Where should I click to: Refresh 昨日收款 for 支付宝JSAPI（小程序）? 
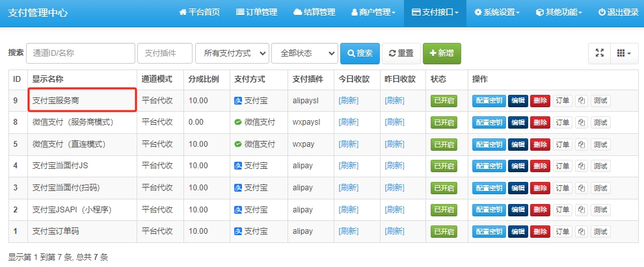394,210
